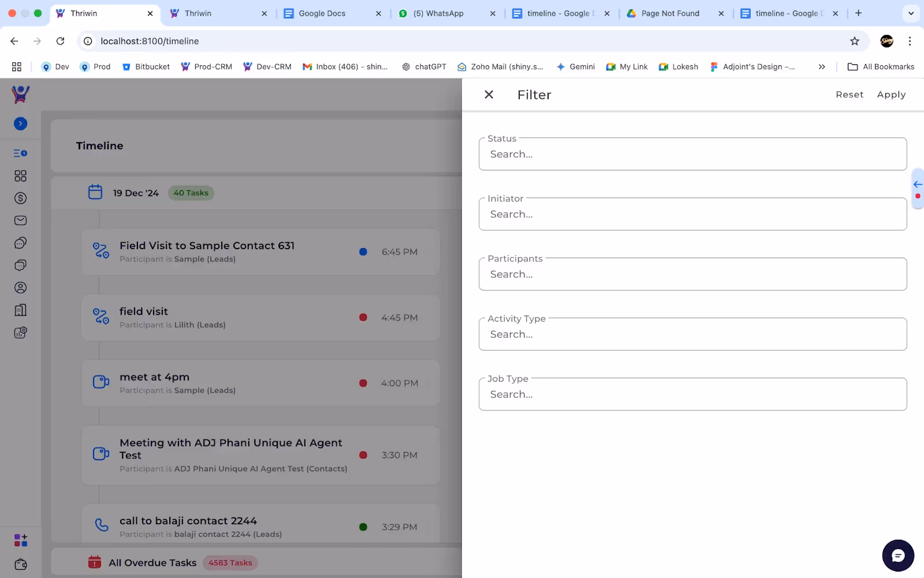Select All Overdue Tasks heading
The width and height of the screenshot is (924, 578).
(x=152, y=563)
